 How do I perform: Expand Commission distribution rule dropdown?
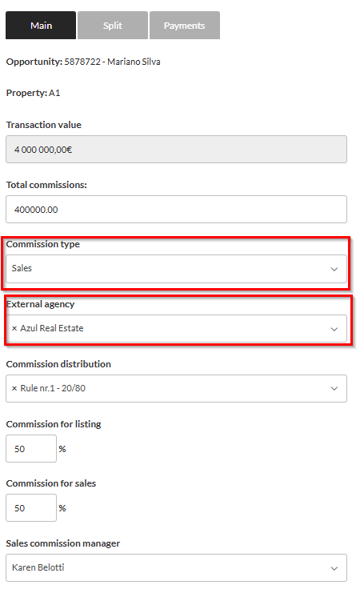coord(176,388)
